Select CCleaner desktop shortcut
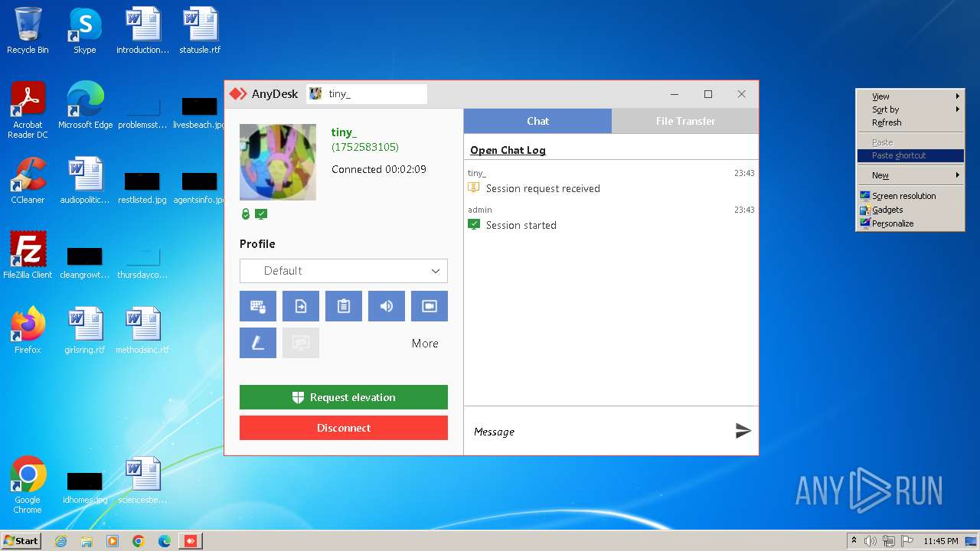Image resolution: width=980 pixels, height=551 pixels. (x=28, y=181)
